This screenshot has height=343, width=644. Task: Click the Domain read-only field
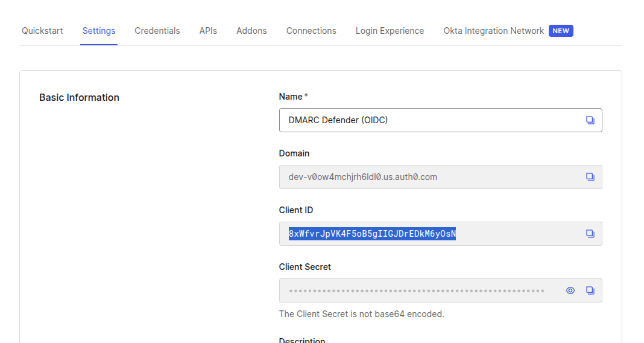coord(441,177)
